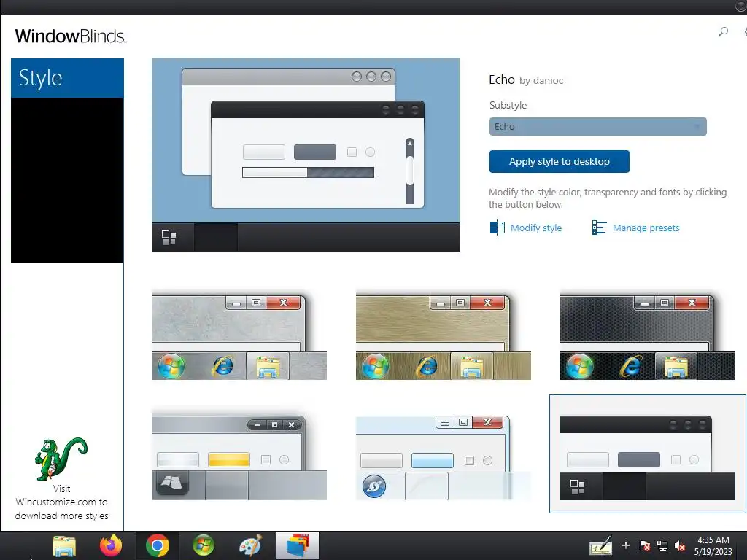The width and height of the screenshot is (747, 560).
Task: Click the Windows orb taskbar icon
Action: coord(204,545)
